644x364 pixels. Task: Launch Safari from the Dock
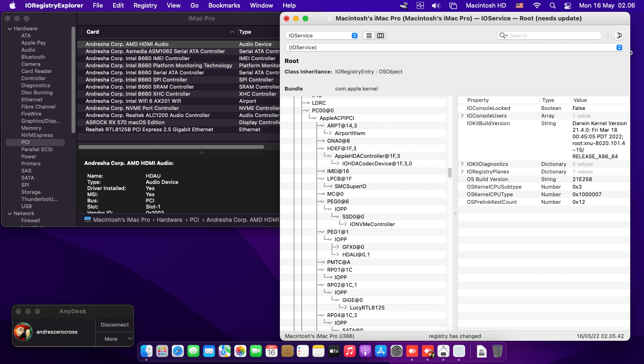178,351
